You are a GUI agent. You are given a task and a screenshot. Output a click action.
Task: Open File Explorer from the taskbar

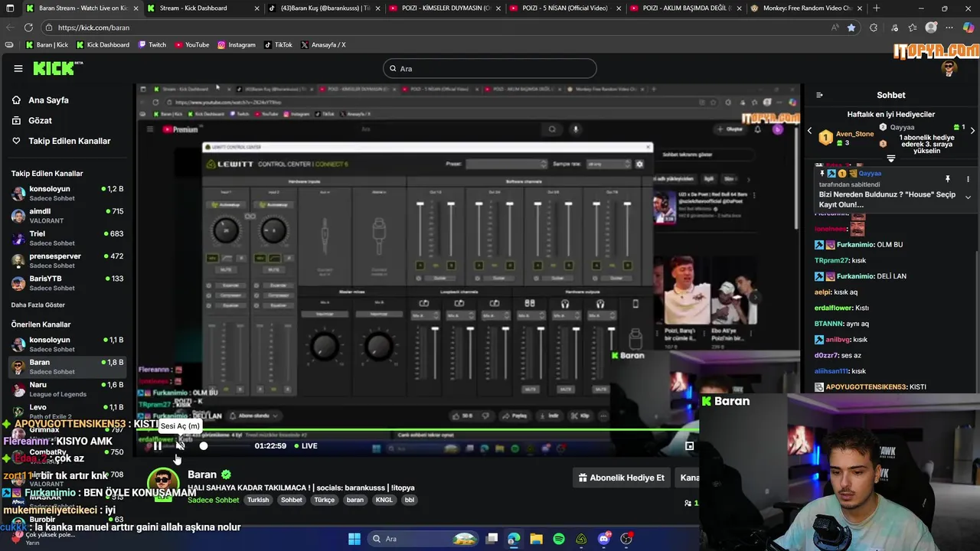tap(536, 539)
